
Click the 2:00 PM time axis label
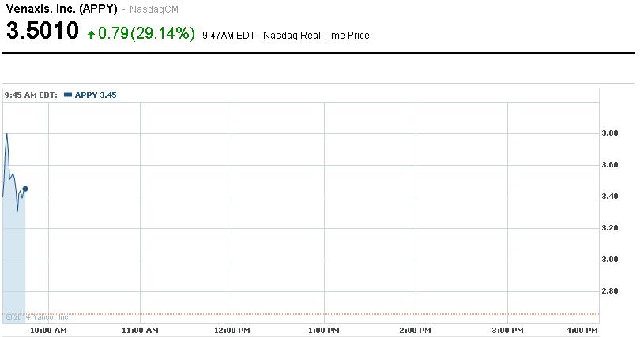point(415,331)
